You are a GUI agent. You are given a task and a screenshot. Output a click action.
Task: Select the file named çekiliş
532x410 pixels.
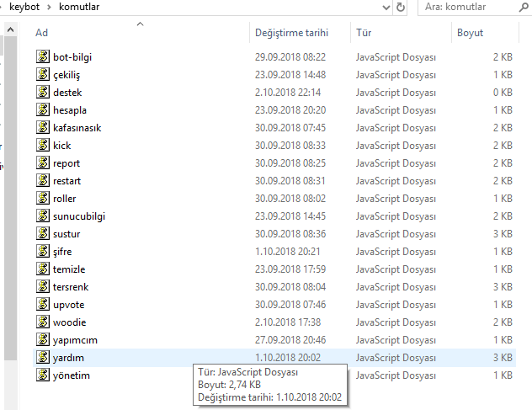point(66,75)
